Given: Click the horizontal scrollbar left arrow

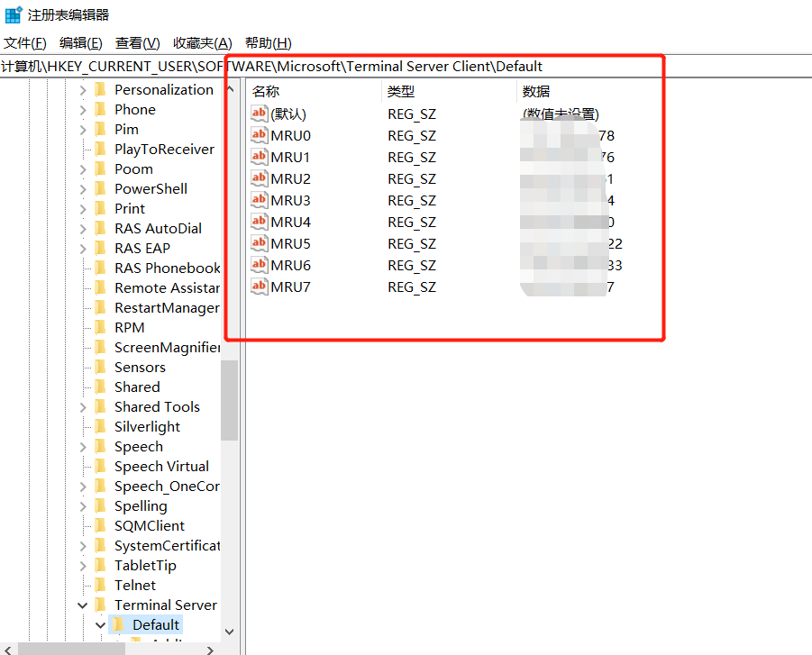Looking at the screenshot, I should pos(8,650).
